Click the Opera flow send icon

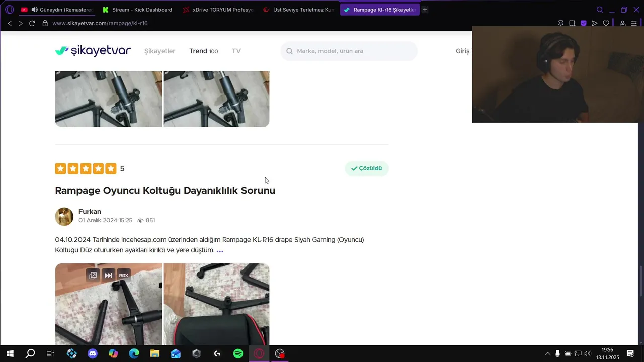[x=595, y=23]
